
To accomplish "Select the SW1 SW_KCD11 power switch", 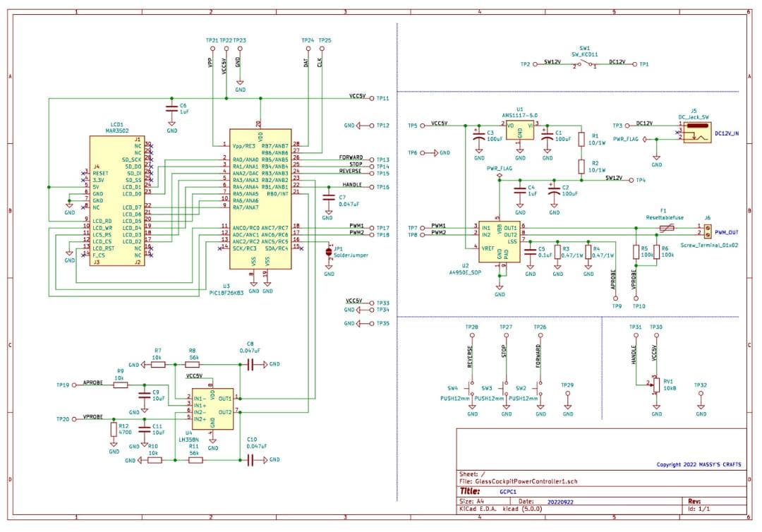I will click(x=585, y=64).
